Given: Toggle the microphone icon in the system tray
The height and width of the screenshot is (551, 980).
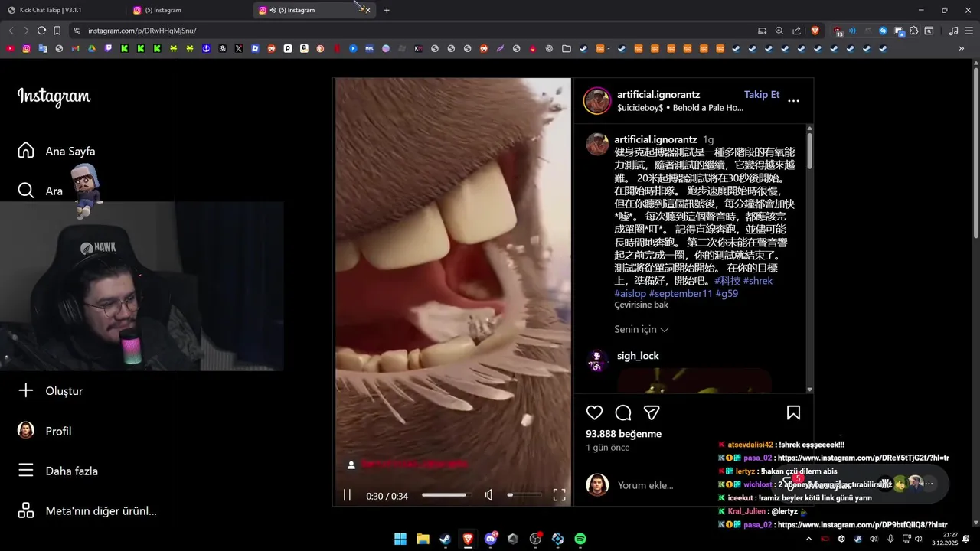Looking at the screenshot, I should [890, 539].
